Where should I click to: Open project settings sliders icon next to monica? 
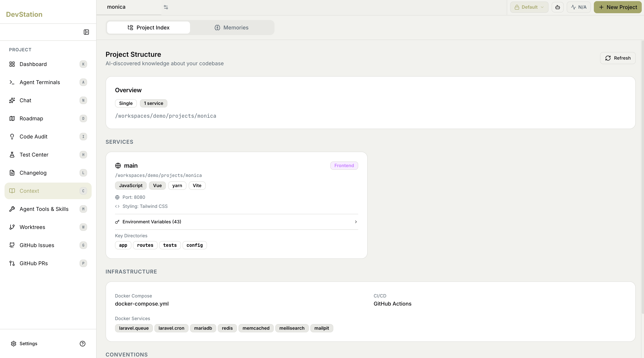pos(166,7)
